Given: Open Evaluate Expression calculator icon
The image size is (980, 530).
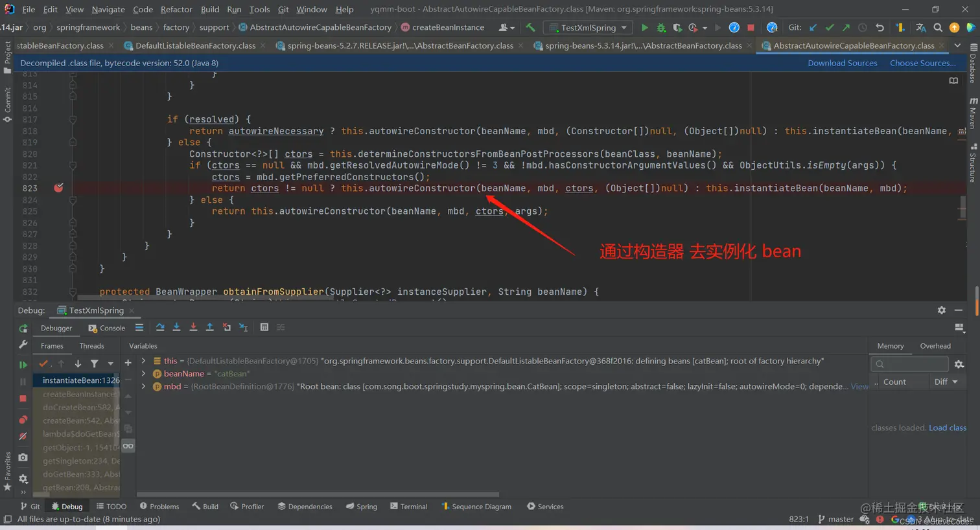Looking at the screenshot, I should pyautogui.click(x=264, y=327).
